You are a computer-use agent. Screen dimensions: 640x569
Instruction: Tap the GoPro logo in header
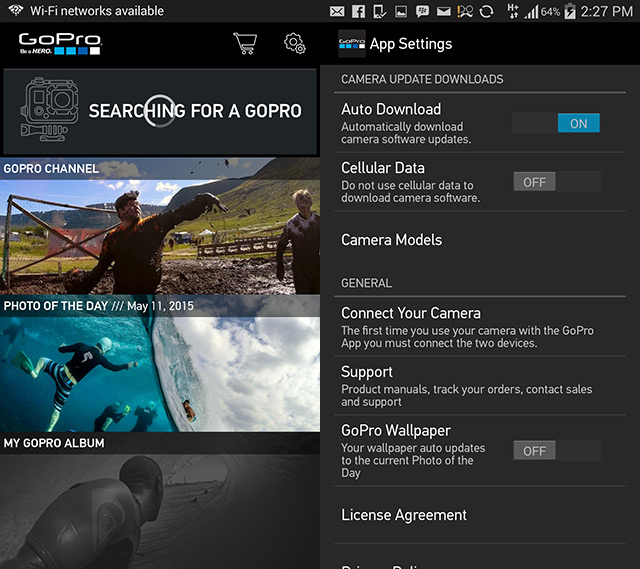[60, 44]
